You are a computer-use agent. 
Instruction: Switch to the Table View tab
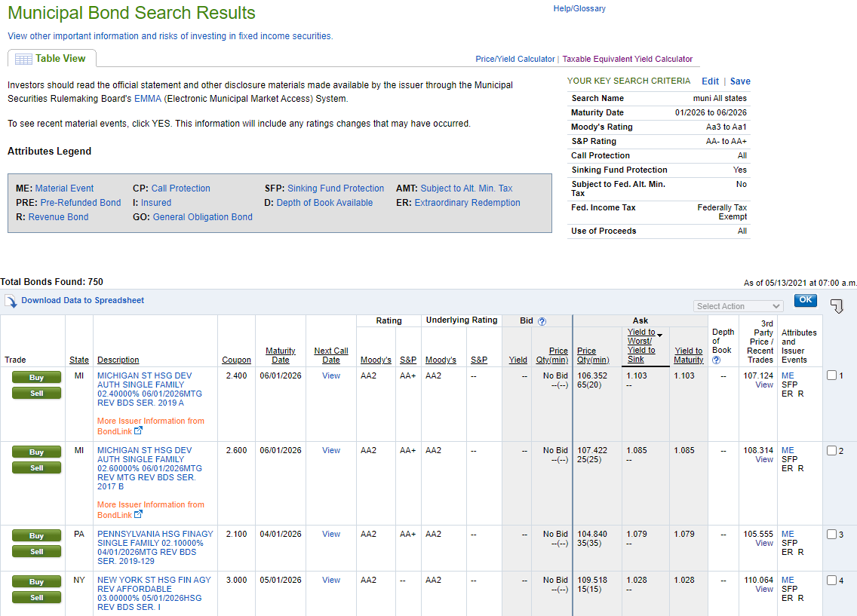[60, 58]
